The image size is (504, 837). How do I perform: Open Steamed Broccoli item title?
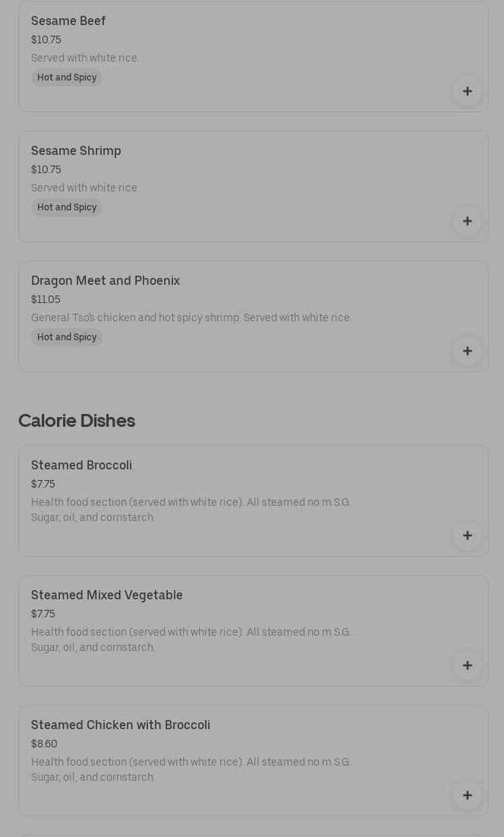81,466
